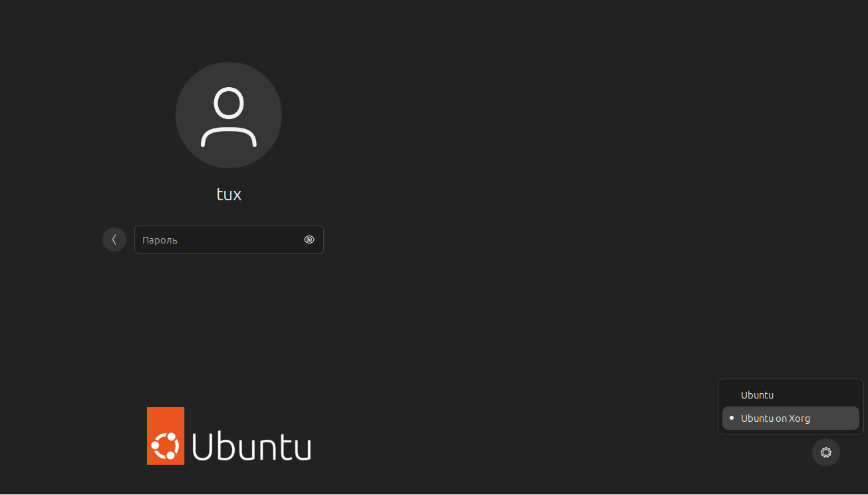This screenshot has height=495, width=868.
Task: Collapse session popup using cog icon
Action: click(x=825, y=452)
